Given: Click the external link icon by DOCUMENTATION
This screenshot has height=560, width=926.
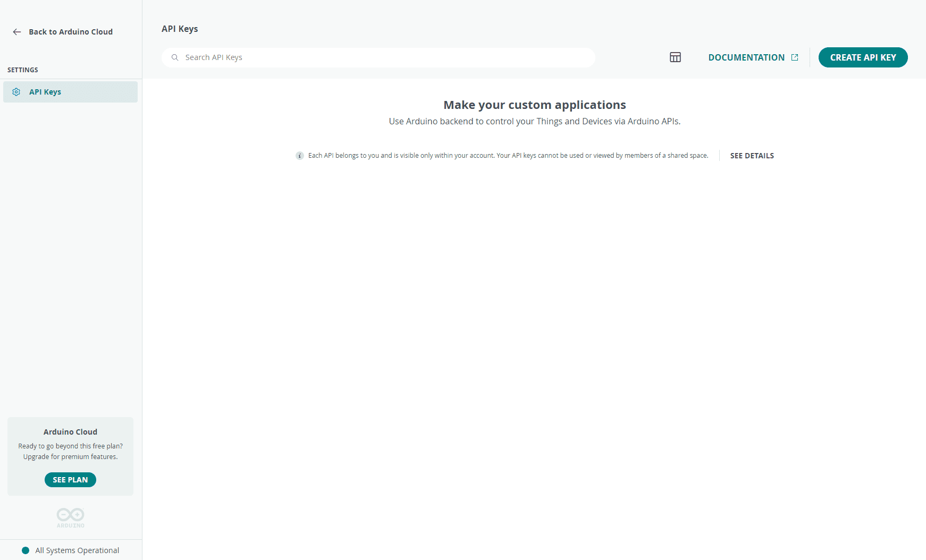Looking at the screenshot, I should pos(795,57).
